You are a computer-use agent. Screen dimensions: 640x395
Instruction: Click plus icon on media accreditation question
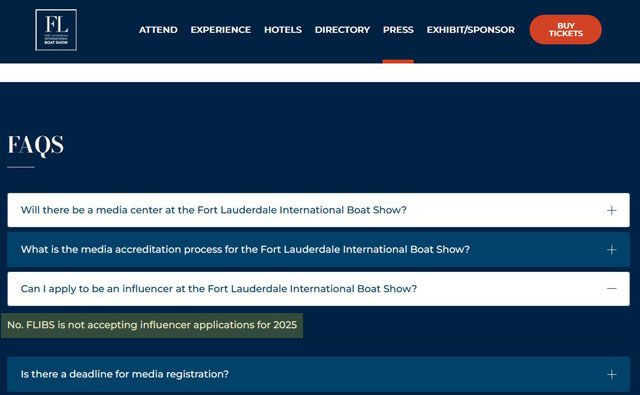click(x=611, y=249)
